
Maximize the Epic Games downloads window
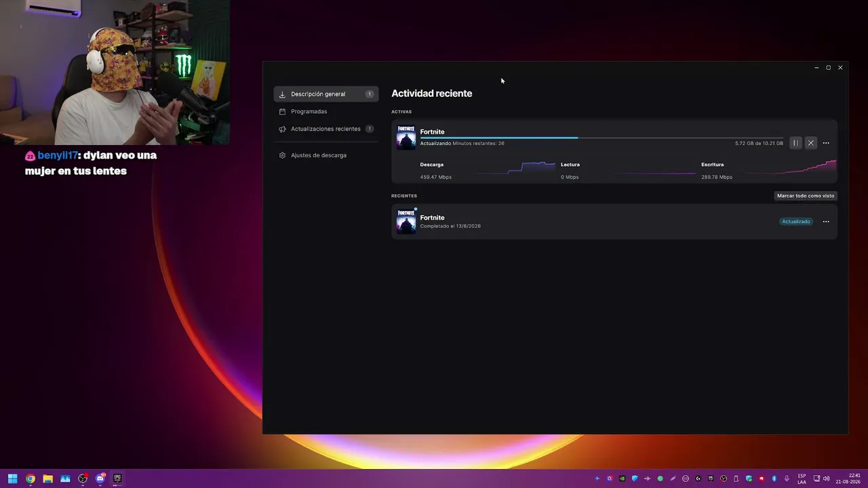[x=828, y=68]
